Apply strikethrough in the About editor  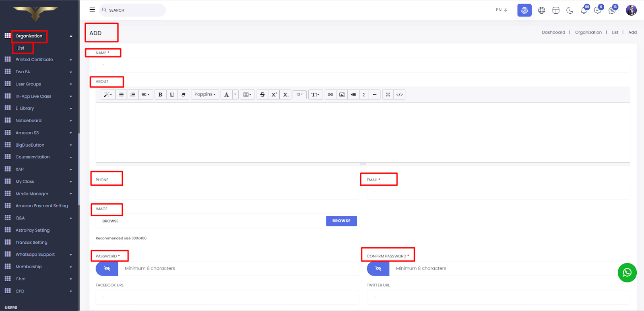[262, 95]
